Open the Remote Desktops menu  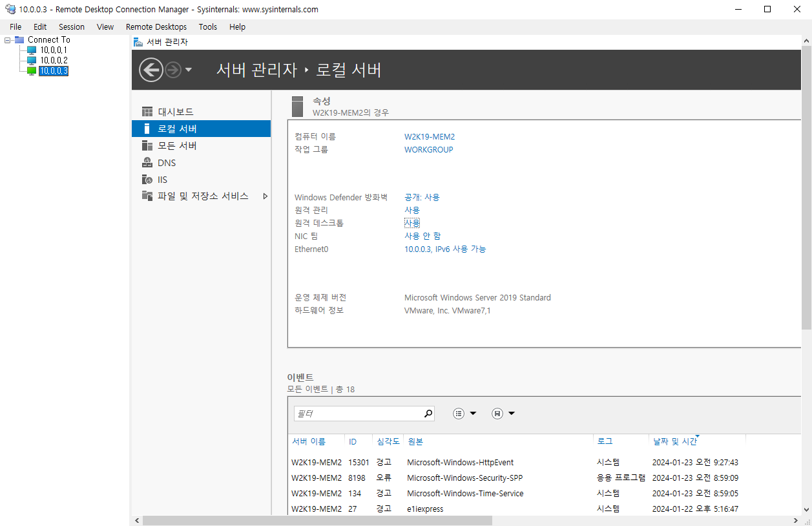click(156, 26)
